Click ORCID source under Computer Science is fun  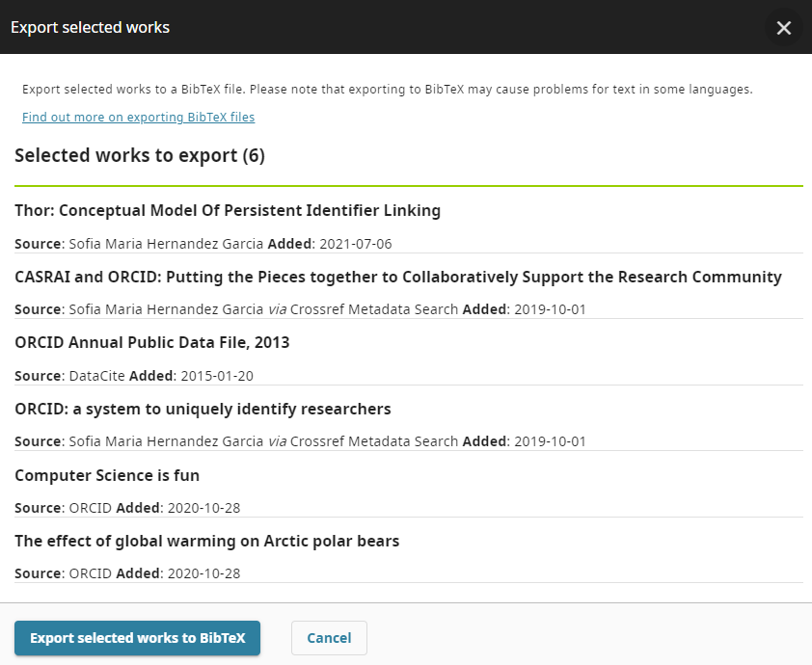[x=90, y=508]
